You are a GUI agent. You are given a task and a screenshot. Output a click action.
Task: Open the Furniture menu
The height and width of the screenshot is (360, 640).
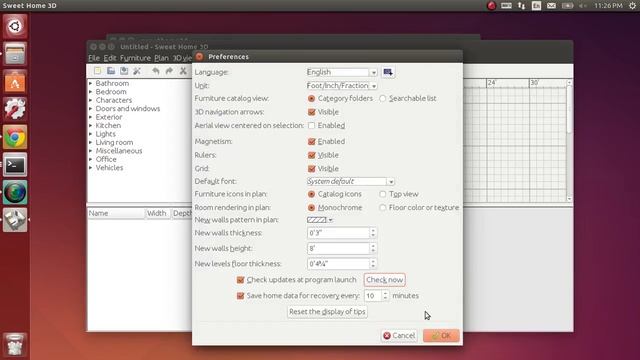pos(135,58)
